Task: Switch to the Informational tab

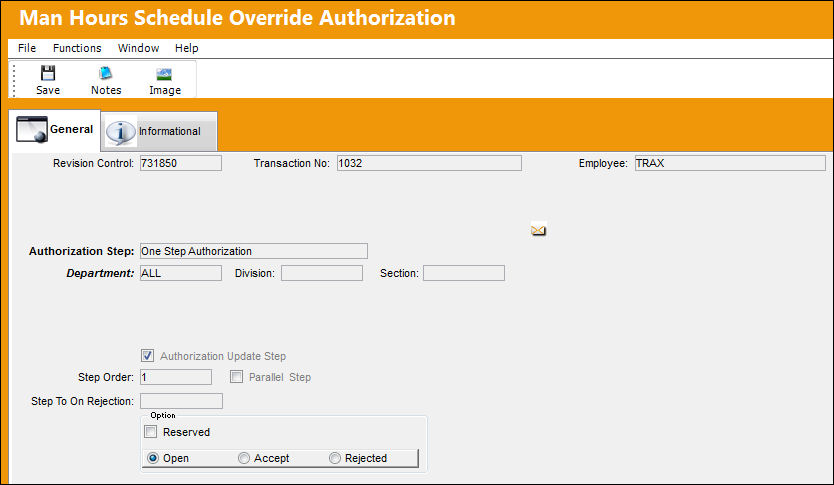Action: tap(159, 131)
